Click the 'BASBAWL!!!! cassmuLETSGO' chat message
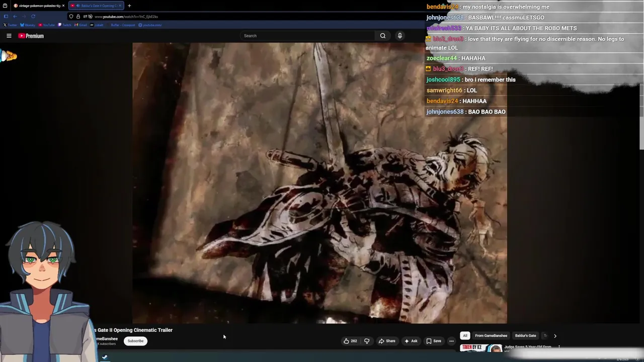644x362 pixels. coord(485,18)
